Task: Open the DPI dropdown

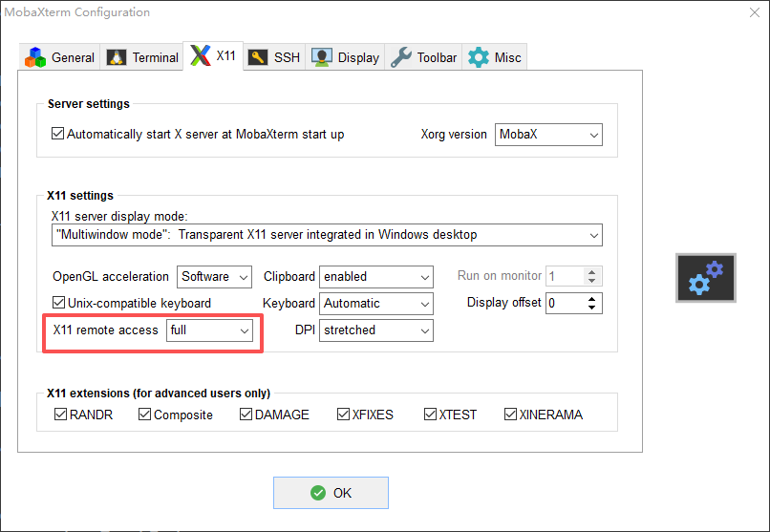Action: (376, 330)
